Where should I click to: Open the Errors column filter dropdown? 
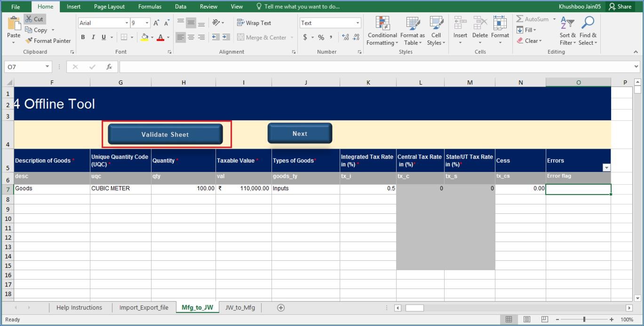pyautogui.click(x=606, y=167)
